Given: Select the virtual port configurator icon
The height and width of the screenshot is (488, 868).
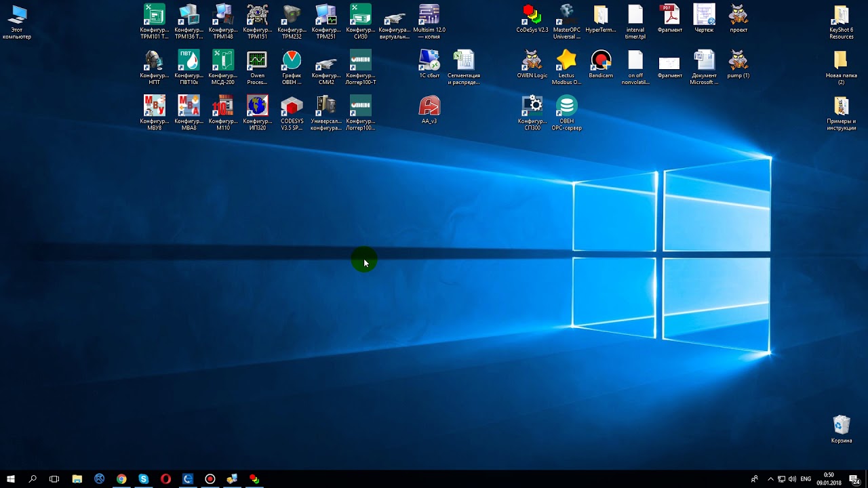Looking at the screenshot, I should pos(394,24).
